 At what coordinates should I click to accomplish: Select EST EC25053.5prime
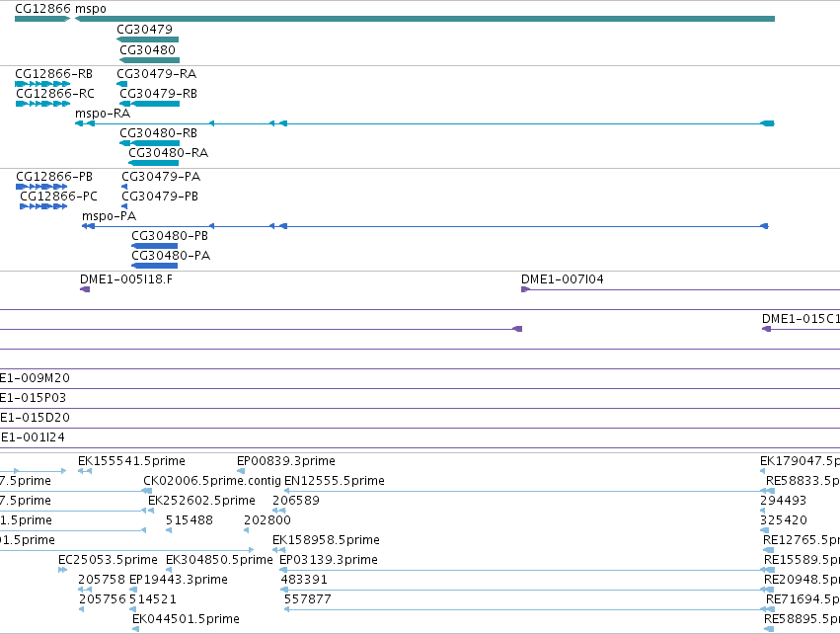click(x=62, y=570)
